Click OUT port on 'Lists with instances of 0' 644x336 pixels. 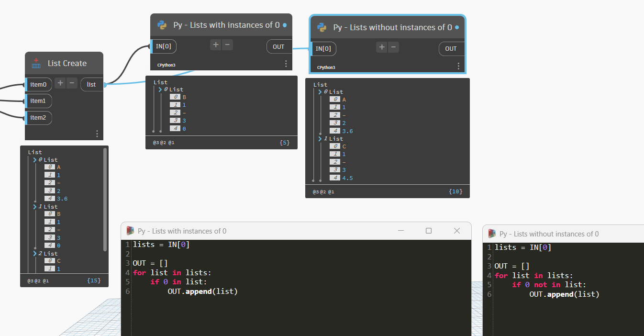(278, 46)
